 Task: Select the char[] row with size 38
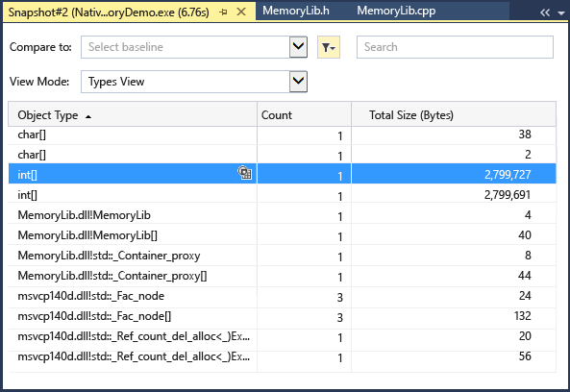(282, 135)
